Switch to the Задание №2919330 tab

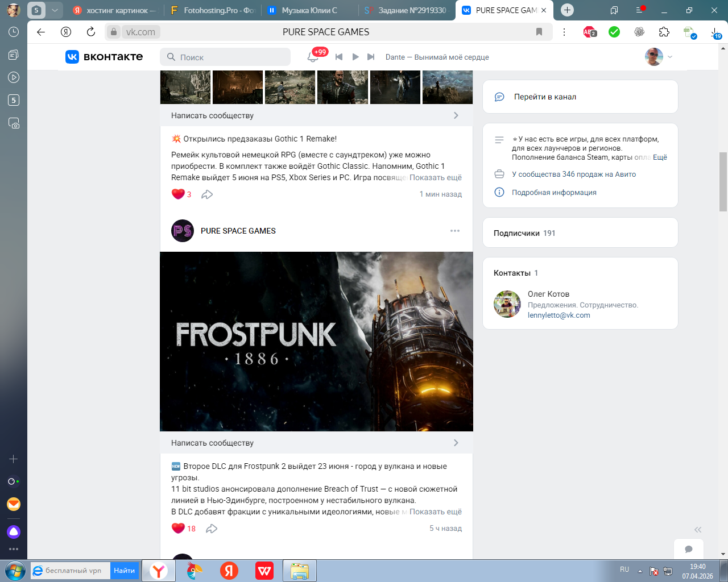[x=407, y=10]
